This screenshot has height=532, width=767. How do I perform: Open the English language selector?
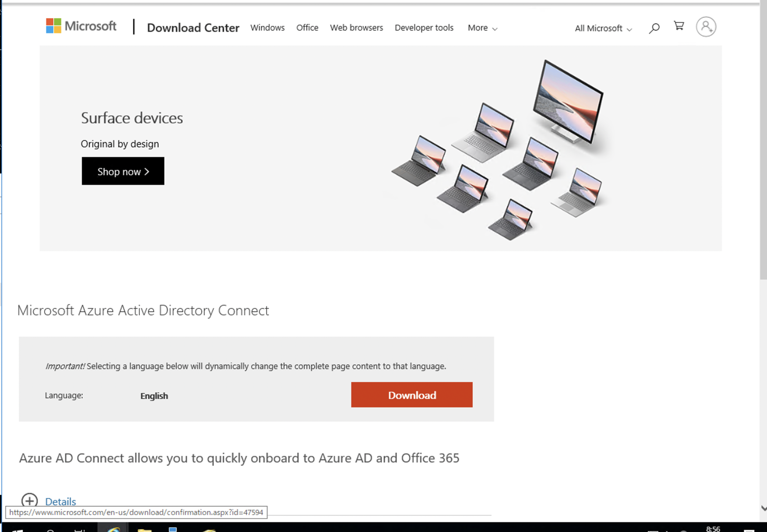[x=154, y=396]
